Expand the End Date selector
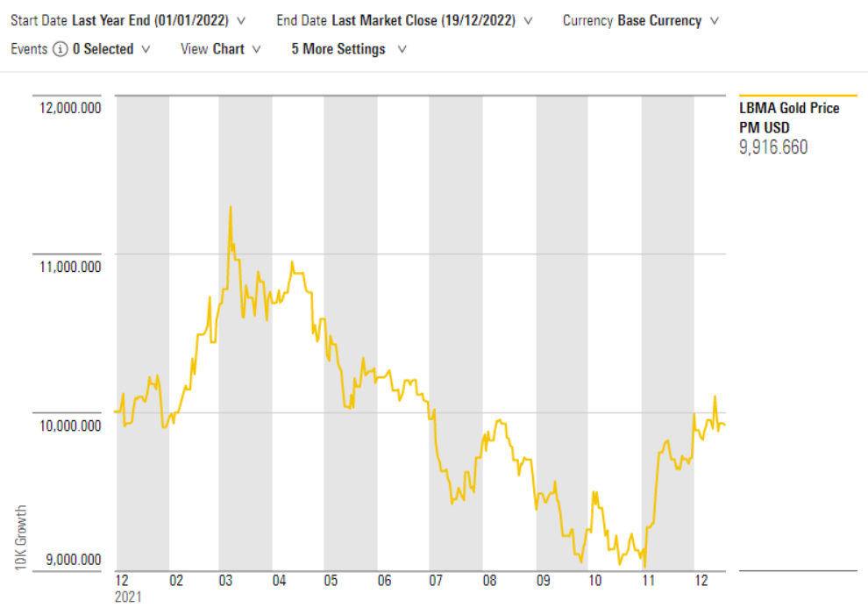Viewport: 868px width, 615px height. 409,19
